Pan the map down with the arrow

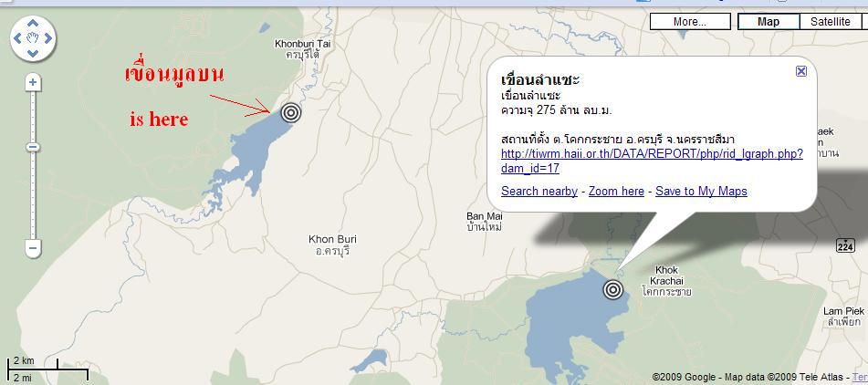point(33,53)
